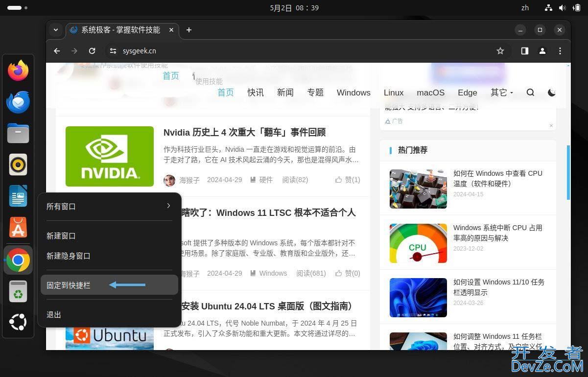588x377 pixels.
Task: Click Windows 11 bloom wallpaper thumbnail
Action: click(418, 298)
